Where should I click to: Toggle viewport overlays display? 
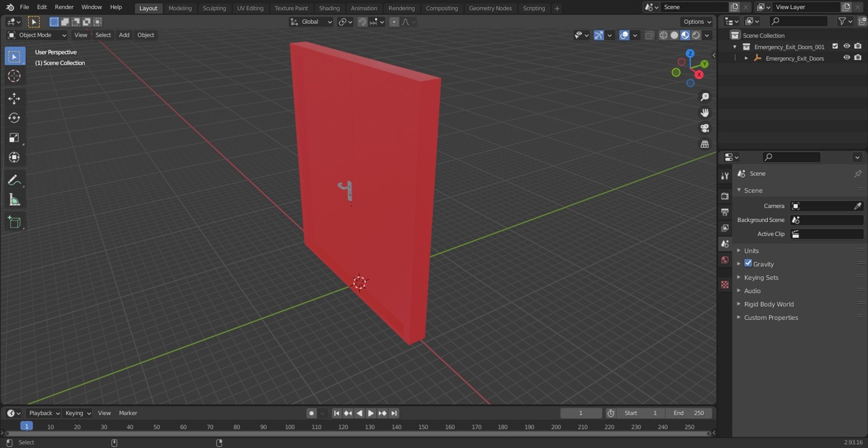click(x=624, y=35)
